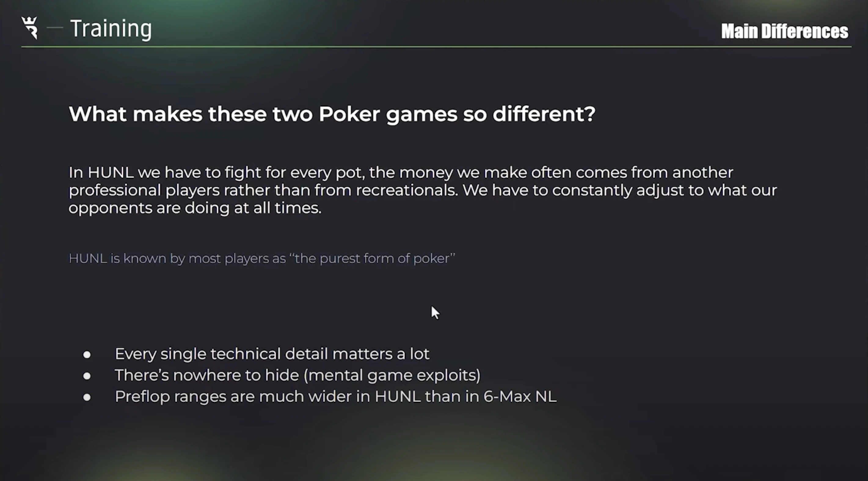Click the second bullet point dot

tap(87, 376)
